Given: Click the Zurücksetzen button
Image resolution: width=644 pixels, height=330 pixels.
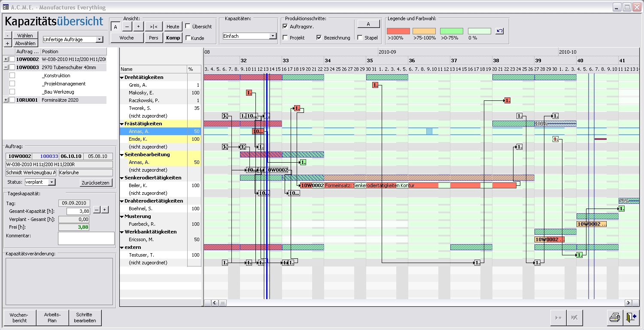Looking at the screenshot, I should 96,183.
